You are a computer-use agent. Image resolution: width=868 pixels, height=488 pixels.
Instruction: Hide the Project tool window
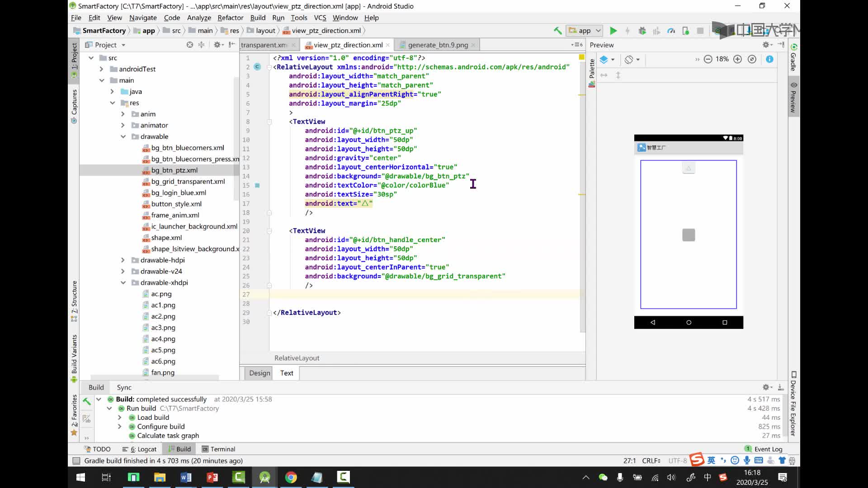point(232,45)
